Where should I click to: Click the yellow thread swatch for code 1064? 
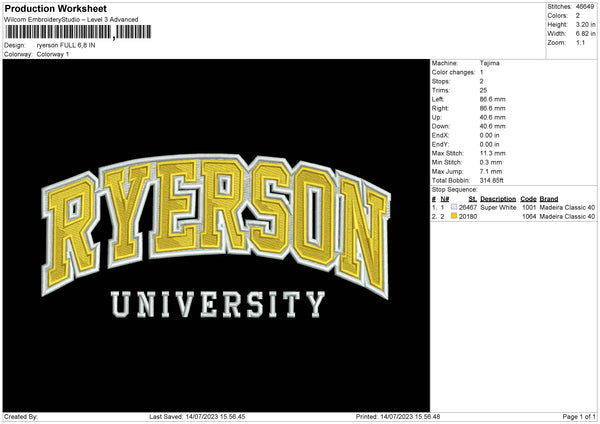pyautogui.click(x=454, y=216)
